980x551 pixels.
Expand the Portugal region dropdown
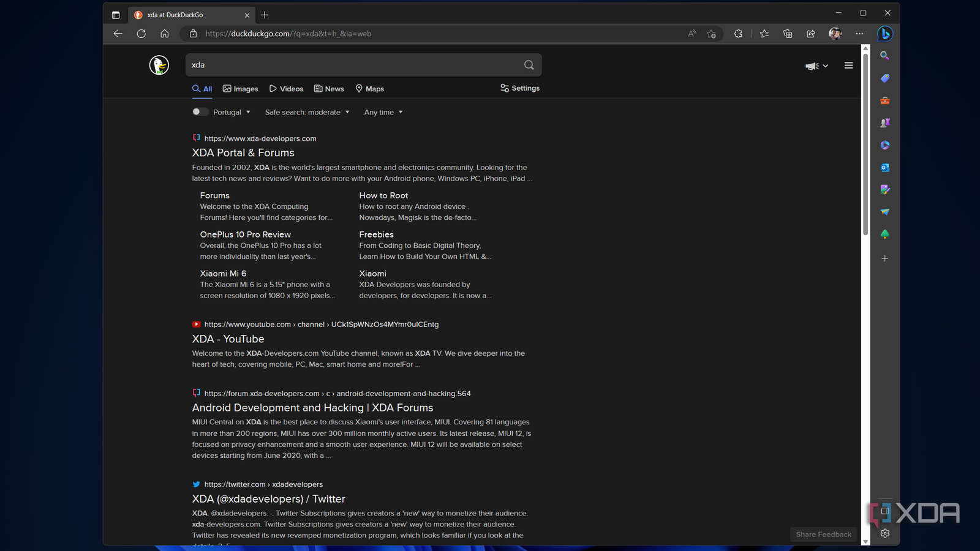(232, 112)
